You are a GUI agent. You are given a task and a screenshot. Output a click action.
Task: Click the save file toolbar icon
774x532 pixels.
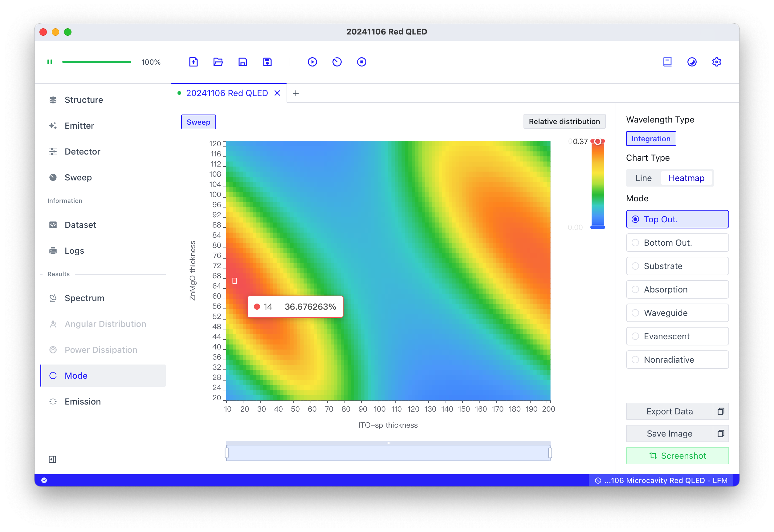click(x=243, y=62)
